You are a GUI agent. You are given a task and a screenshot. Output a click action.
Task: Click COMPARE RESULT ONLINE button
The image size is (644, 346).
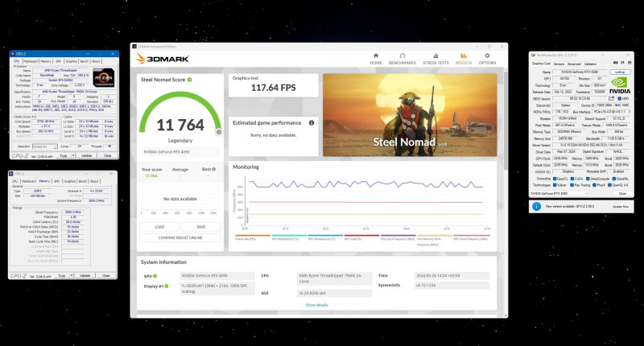(x=180, y=237)
